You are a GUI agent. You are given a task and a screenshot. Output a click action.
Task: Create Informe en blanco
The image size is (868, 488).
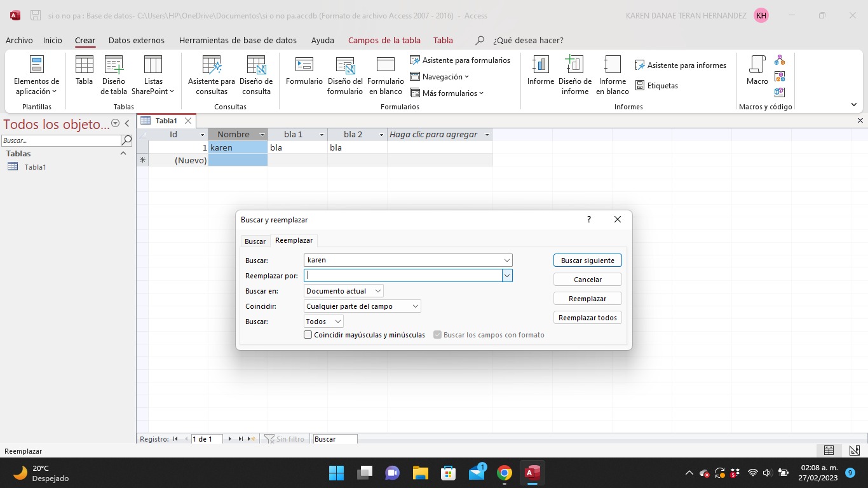(x=613, y=75)
